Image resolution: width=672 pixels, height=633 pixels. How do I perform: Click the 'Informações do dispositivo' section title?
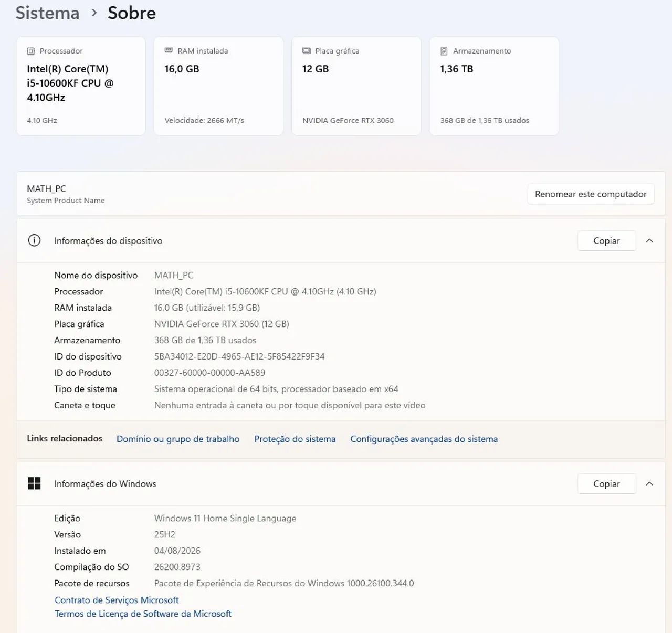108,240
